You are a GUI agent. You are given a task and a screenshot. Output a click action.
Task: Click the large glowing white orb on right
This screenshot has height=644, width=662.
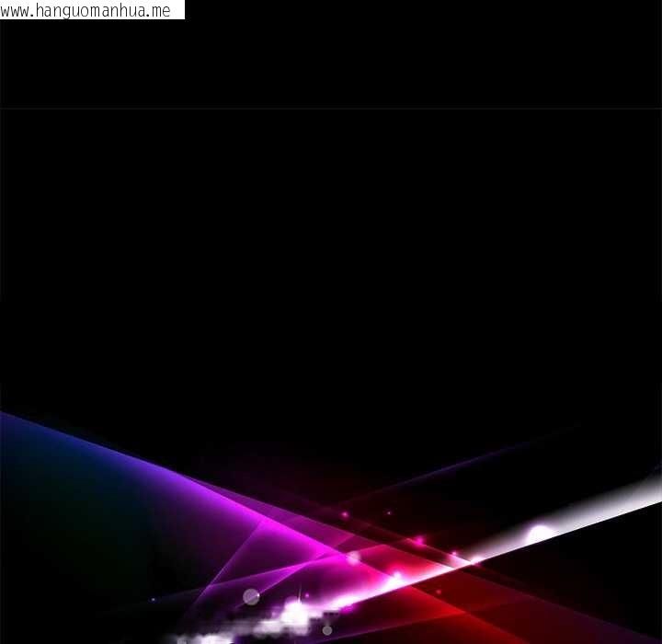point(541,534)
